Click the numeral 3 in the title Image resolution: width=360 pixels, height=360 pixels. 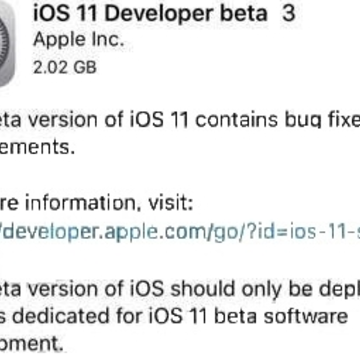289,13
